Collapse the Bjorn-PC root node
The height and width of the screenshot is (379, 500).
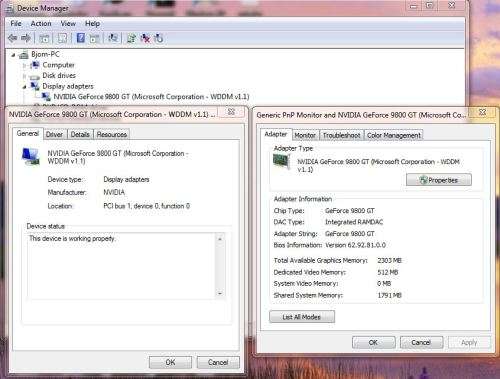[13, 55]
